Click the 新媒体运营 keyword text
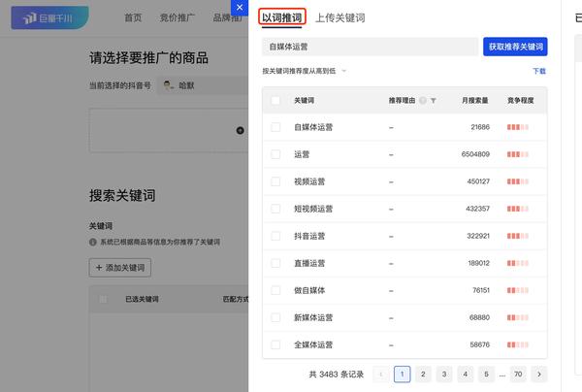 pyautogui.click(x=313, y=317)
